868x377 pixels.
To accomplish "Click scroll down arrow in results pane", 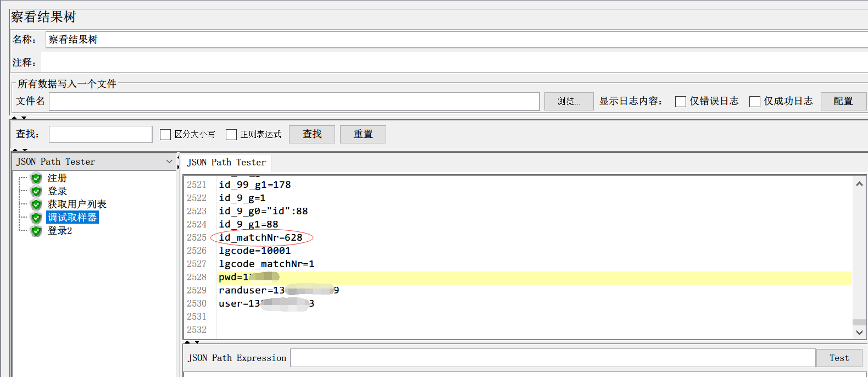I will click(859, 332).
